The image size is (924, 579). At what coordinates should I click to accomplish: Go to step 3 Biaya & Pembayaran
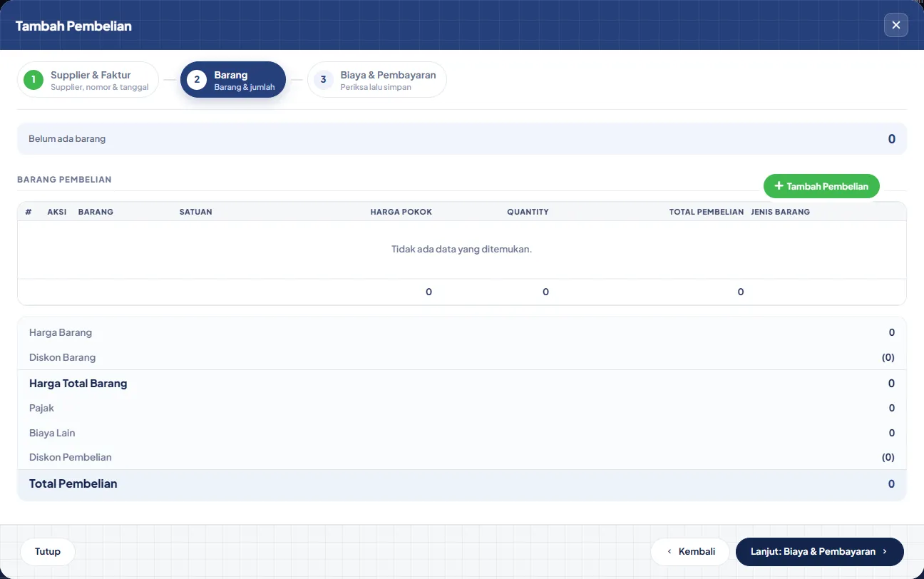click(x=377, y=80)
